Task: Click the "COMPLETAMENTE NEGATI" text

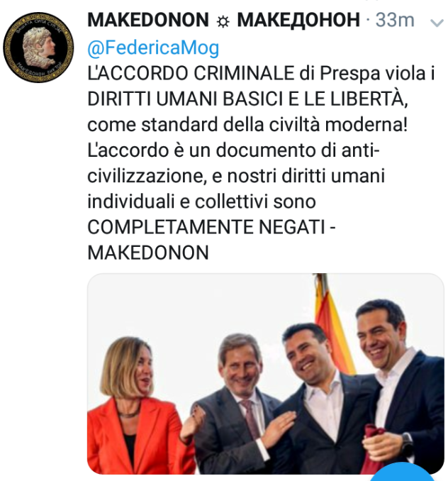Action: pyautogui.click(x=206, y=227)
